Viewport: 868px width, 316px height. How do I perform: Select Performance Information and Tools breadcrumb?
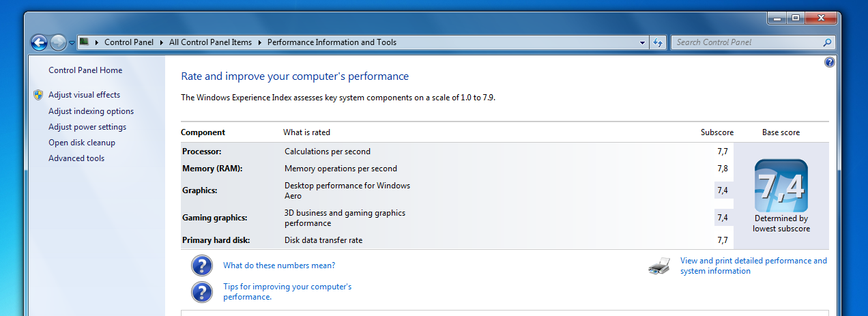(332, 42)
